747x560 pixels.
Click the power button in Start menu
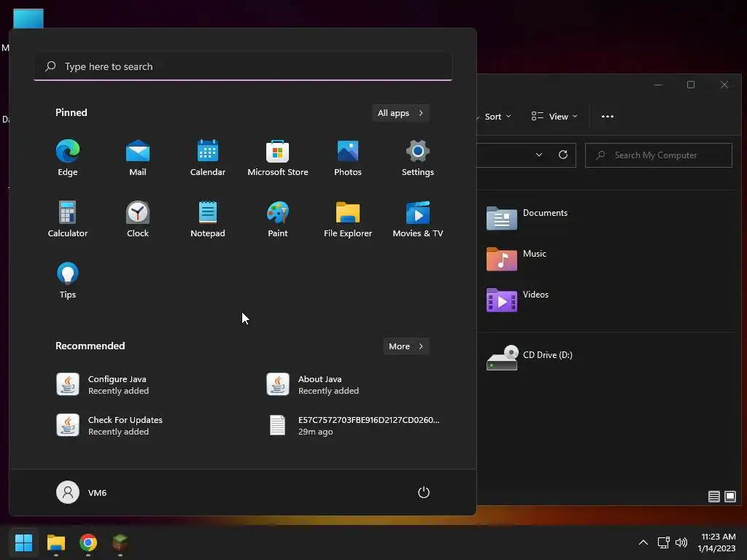click(x=424, y=492)
